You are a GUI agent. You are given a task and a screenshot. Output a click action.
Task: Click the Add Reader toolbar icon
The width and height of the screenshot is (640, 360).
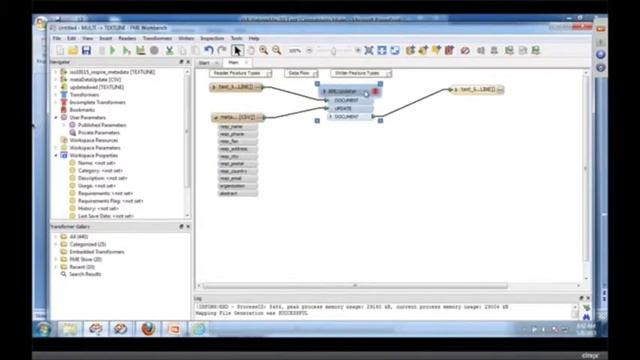tap(410, 50)
